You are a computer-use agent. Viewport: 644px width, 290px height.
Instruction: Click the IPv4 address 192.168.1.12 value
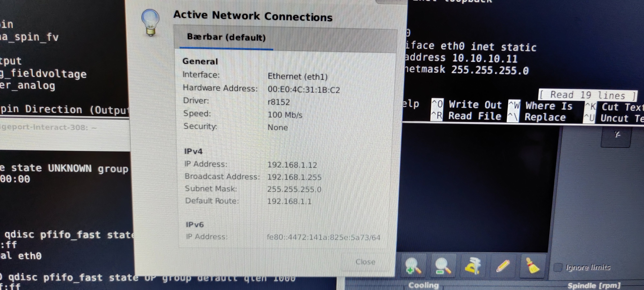292,165
